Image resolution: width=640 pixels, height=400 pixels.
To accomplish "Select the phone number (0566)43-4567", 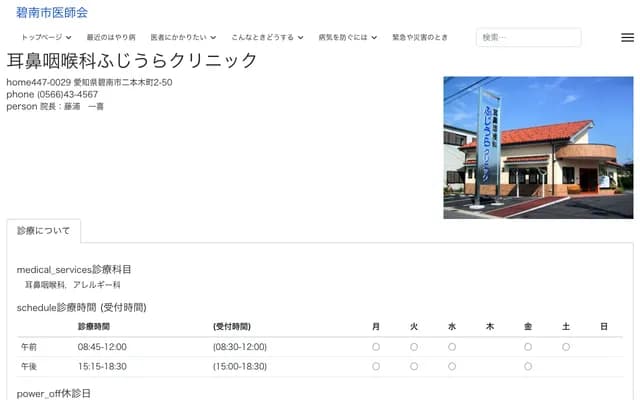I will click(68, 94).
